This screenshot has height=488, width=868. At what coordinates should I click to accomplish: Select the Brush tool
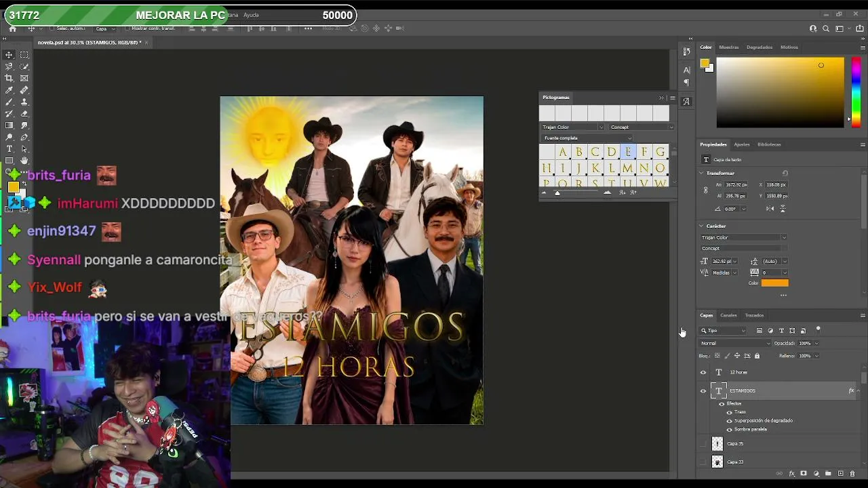[9, 102]
